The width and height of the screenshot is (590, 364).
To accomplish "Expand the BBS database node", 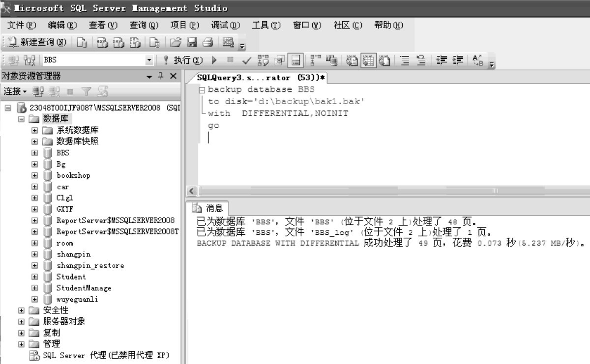I will tap(35, 153).
